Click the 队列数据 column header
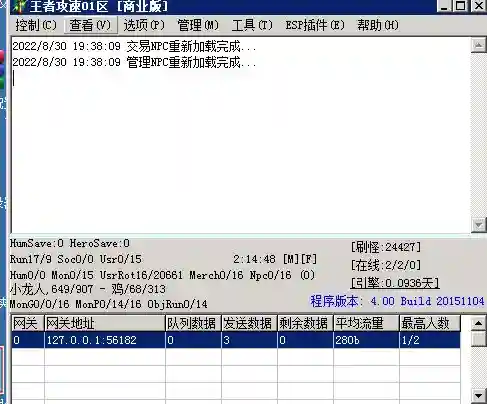This screenshot has height=404, width=487. coord(193,323)
